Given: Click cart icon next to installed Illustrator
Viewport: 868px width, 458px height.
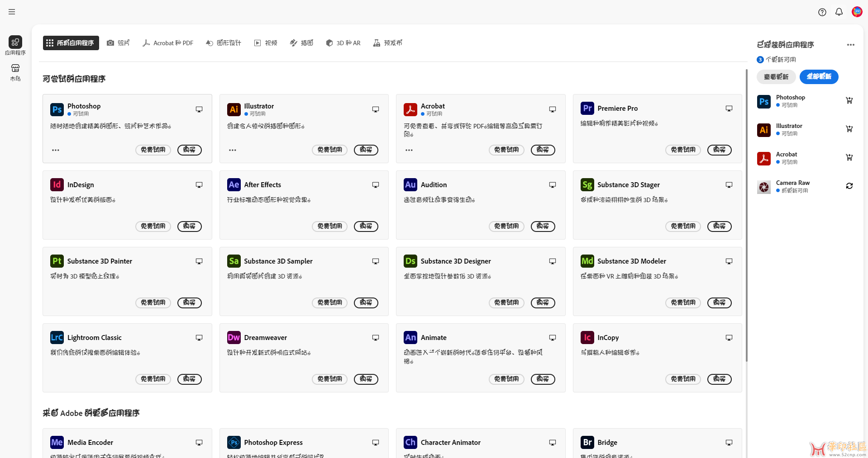Looking at the screenshot, I should point(849,129).
